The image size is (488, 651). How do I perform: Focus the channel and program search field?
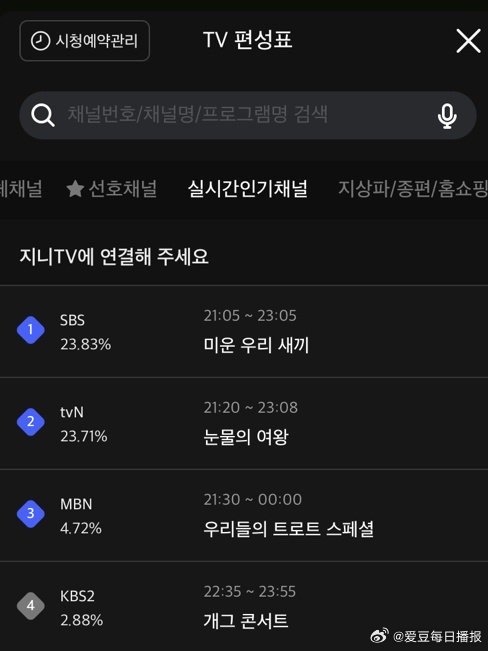[x=248, y=115]
